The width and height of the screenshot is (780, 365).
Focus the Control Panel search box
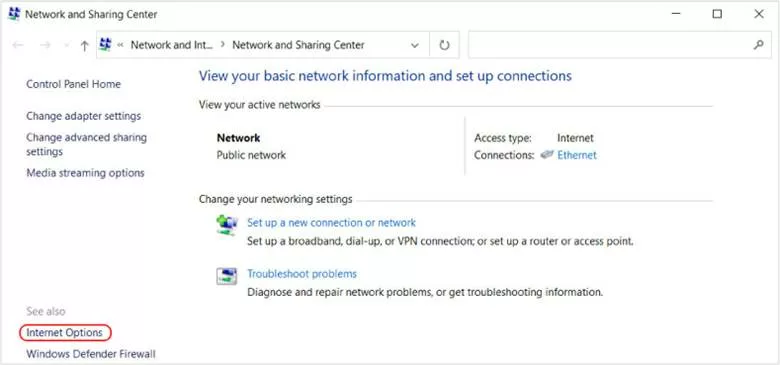[620, 45]
